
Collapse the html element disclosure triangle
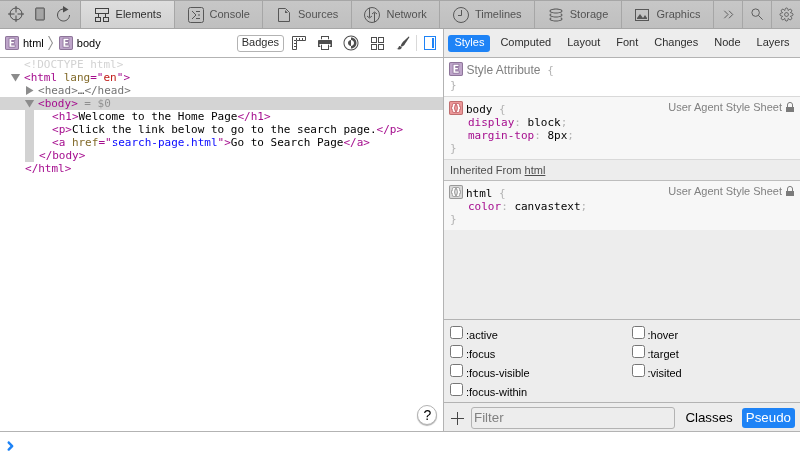click(x=16, y=77)
